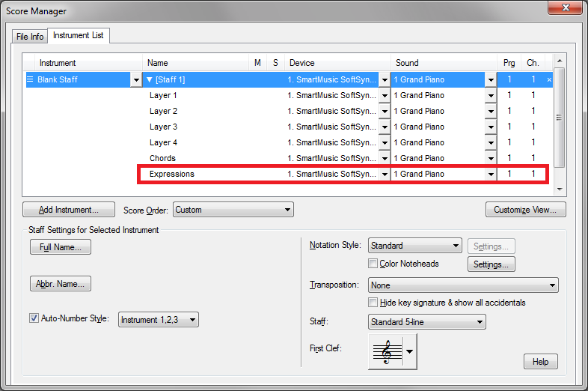Open the First Clef dropdown arrow
The image size is (588, 391).
pyautogui.click(x=410, y=351)
